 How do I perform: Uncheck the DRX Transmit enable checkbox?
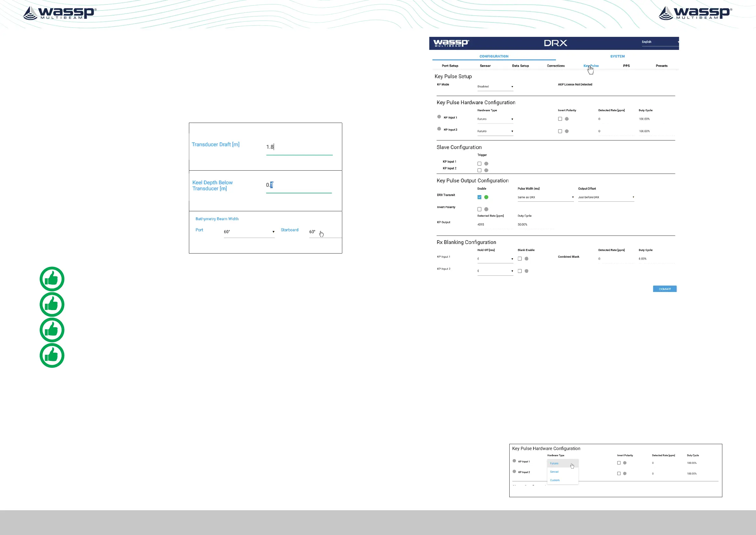tap(479, 197)
